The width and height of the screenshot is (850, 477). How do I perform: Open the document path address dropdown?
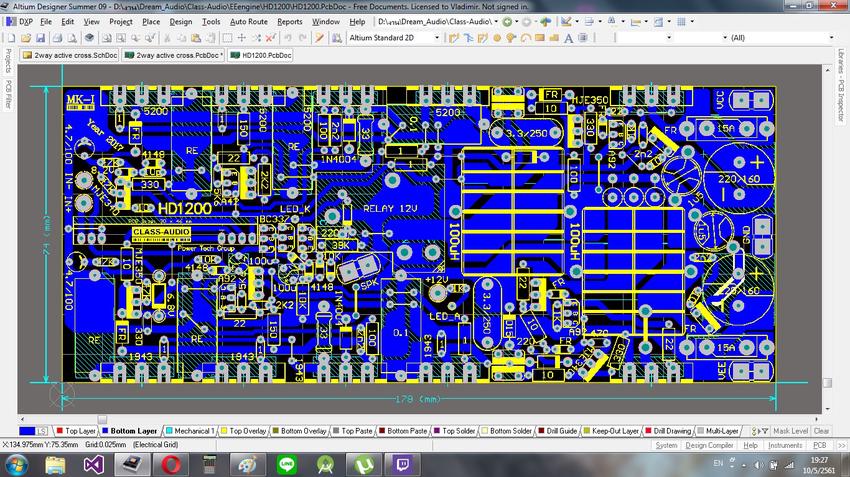tap(496, 22)
